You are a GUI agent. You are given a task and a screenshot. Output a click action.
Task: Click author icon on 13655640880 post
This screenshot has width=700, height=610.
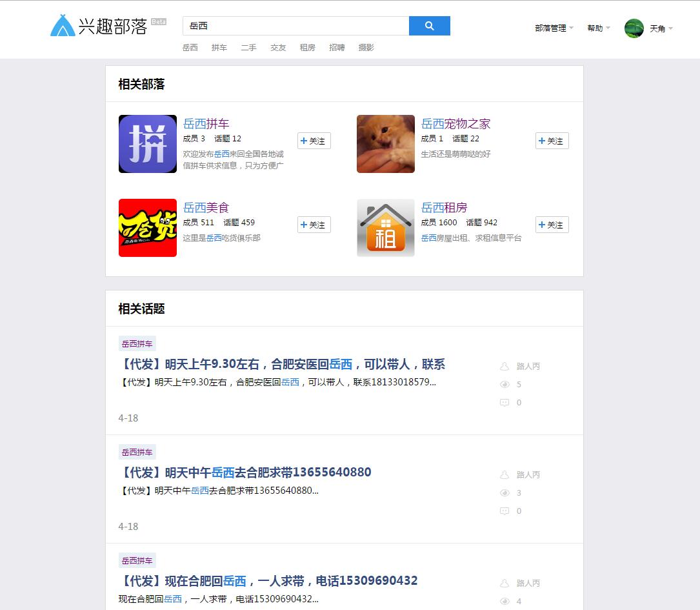[505, 474]
